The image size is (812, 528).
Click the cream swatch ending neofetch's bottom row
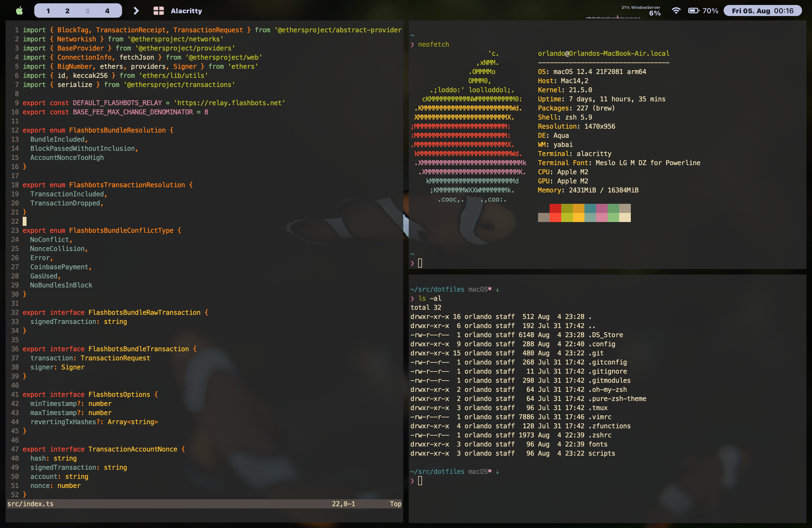point(625,217)
